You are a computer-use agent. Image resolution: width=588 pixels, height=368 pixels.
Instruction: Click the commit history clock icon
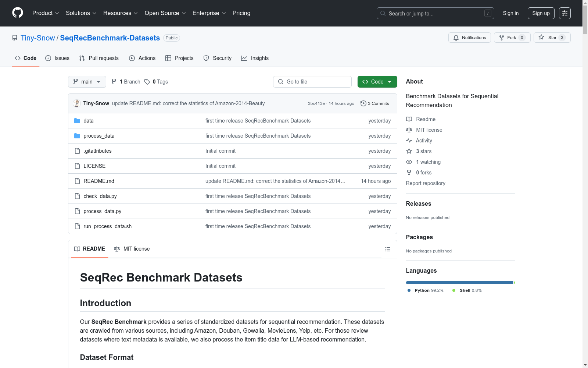click(x=363, y=103)
